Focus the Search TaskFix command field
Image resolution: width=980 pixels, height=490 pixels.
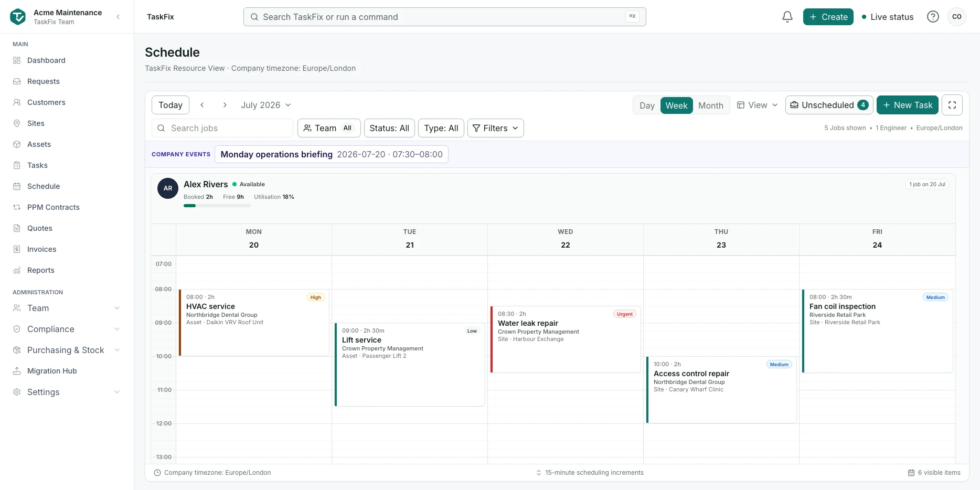[x=445, y=17]
